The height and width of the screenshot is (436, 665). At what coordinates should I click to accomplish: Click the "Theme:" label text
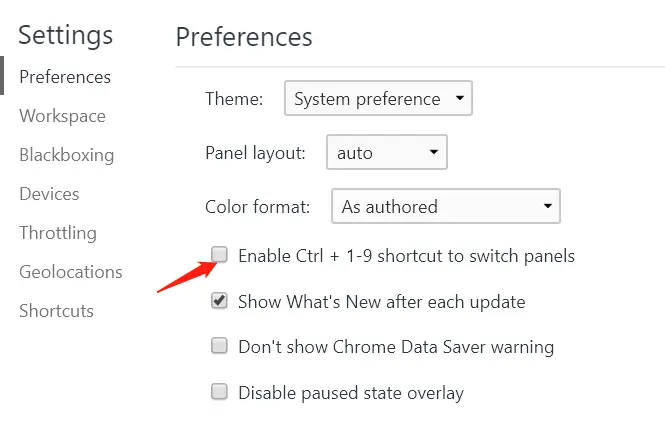click(x=234, y=99)
